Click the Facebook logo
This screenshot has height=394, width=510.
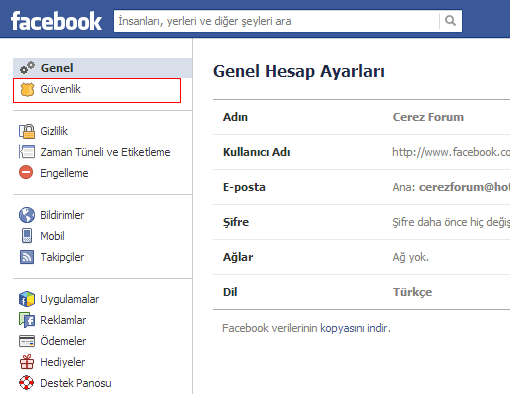56,21
